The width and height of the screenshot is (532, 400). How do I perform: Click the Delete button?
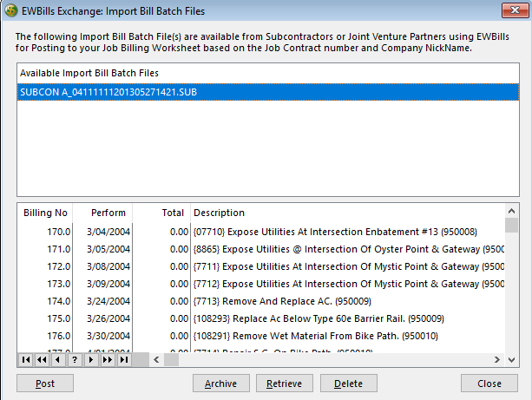pyautogui.click(x=348, y=384)
